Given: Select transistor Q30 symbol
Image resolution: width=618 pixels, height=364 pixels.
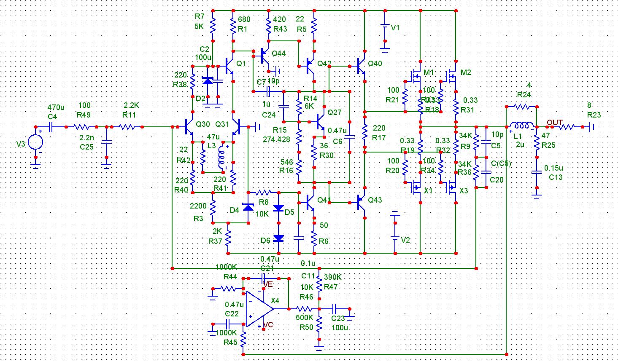Looking at the screenshot, I should [188, 126].
